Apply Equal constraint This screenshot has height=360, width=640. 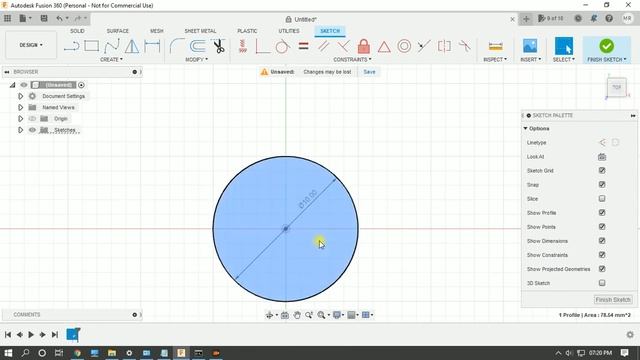point(303,46)
